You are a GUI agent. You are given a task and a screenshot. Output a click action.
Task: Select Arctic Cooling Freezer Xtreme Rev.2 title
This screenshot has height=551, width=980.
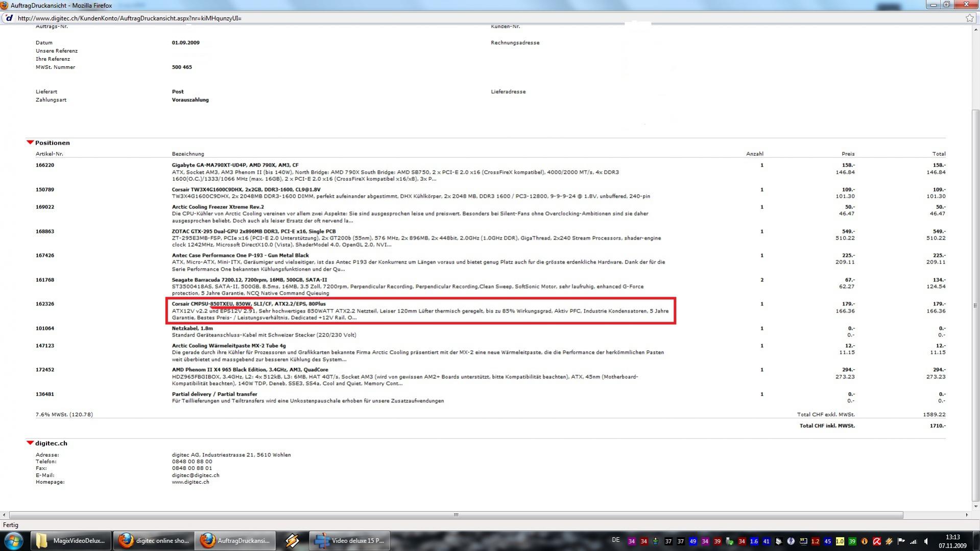pos(218,207)
